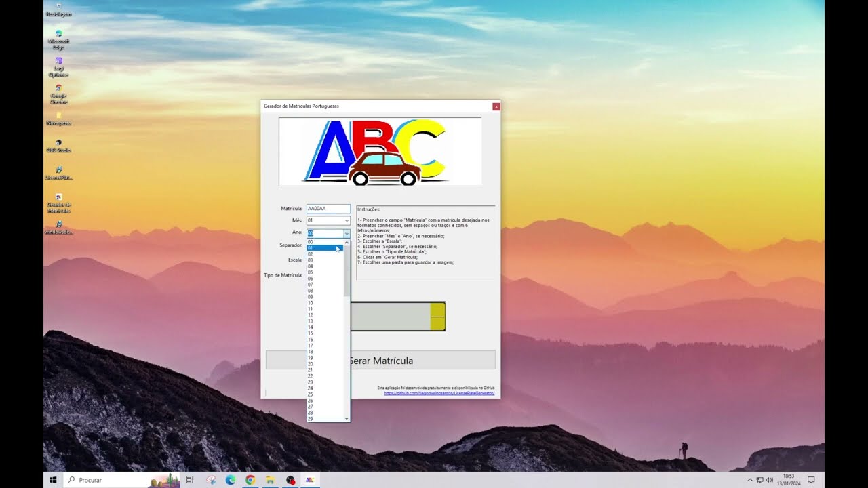Select 17 in the Ano list

[x=325, y=346]
